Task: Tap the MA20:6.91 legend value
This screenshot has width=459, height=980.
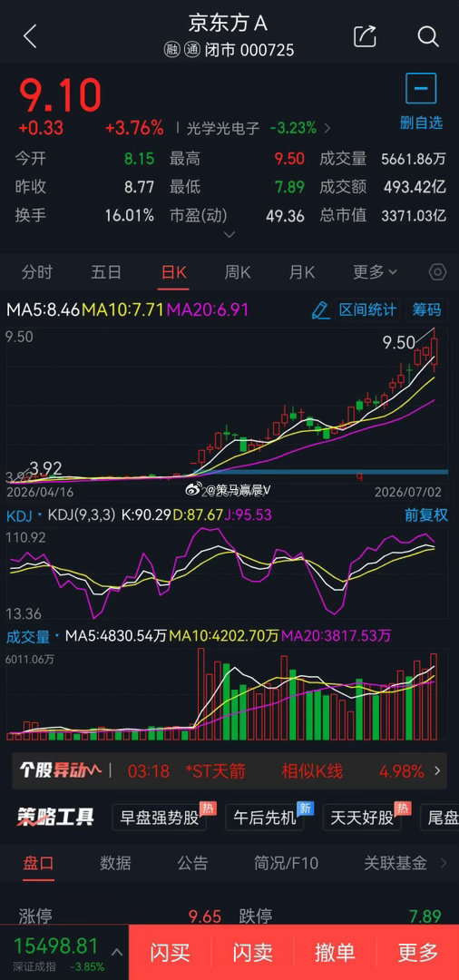Action: pyautogui.click(x=208, y=309)
